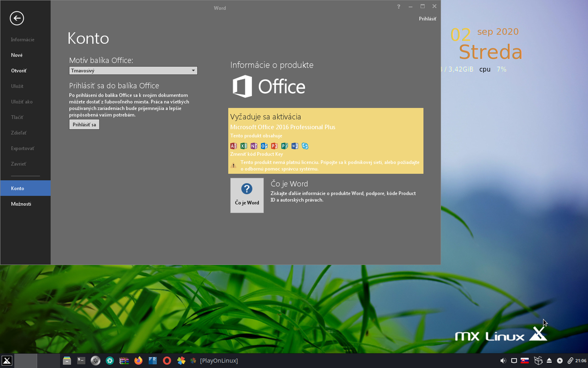Click the volume speaker tray icon
588x368 pixels.
(x=503, y=361)
